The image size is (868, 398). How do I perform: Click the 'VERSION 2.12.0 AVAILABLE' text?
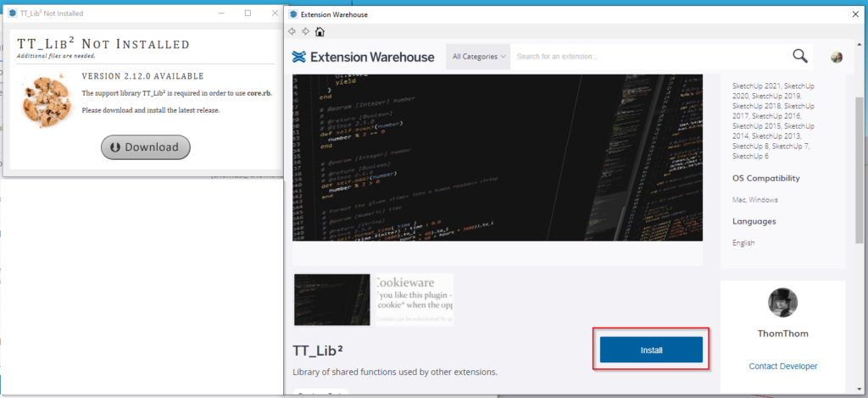coord(142,75)
